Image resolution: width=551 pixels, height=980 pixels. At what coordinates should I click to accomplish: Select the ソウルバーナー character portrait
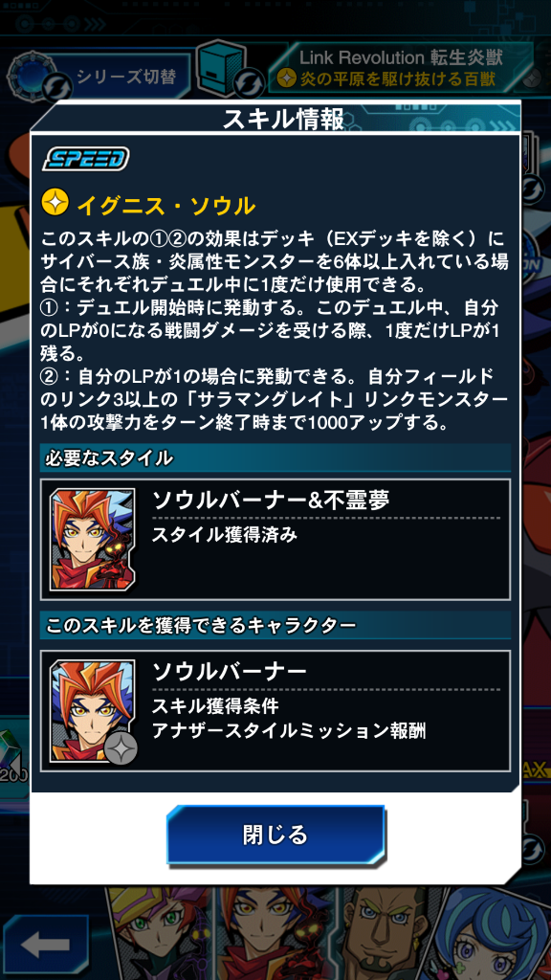(93, 711)
